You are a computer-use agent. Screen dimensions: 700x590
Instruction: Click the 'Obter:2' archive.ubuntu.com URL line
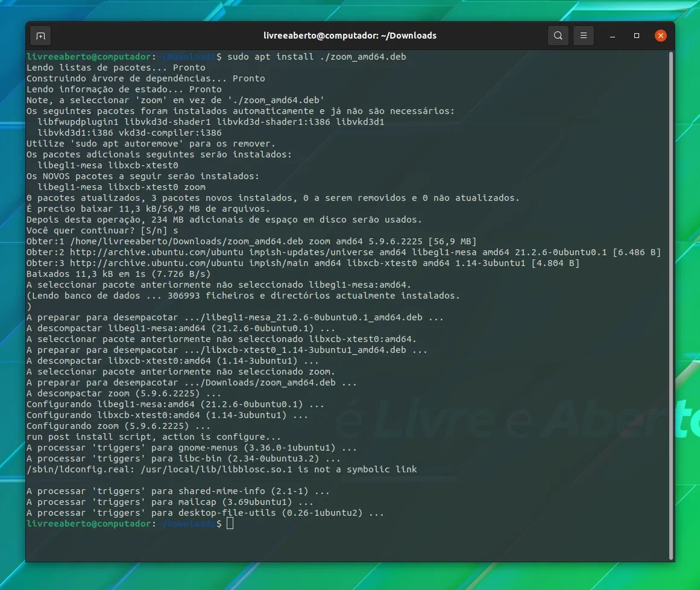pyautogui.click(x=344, y=252)
